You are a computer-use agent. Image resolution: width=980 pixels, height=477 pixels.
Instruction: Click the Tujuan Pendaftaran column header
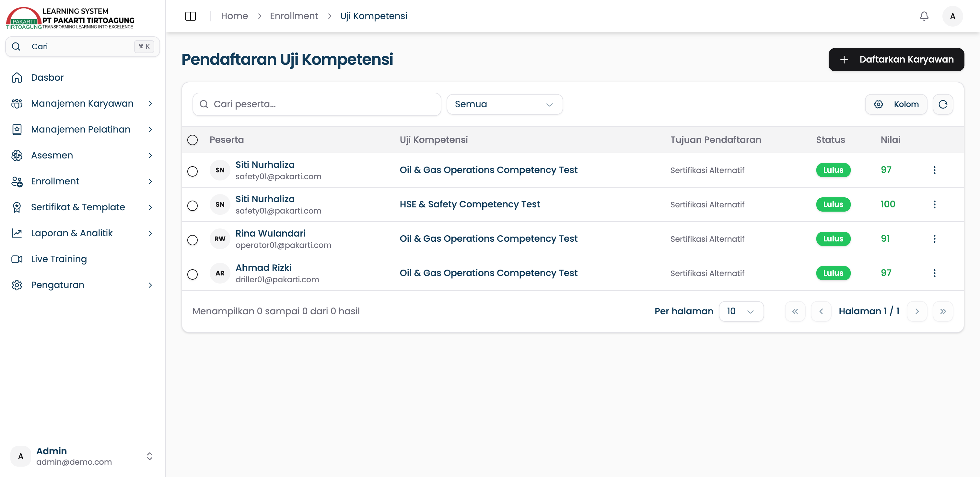coord(716,140)
